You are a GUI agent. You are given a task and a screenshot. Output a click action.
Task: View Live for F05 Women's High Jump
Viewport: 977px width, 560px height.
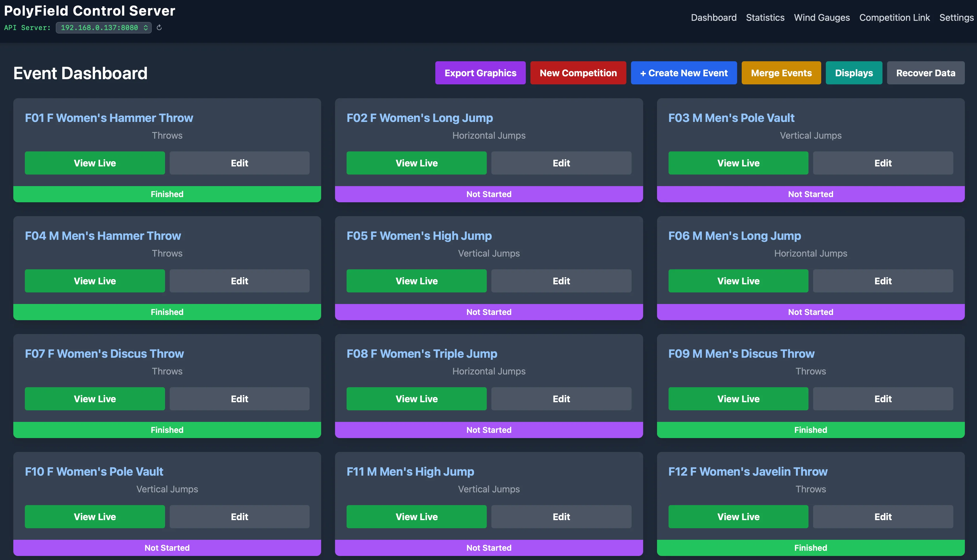coord(416,281)
